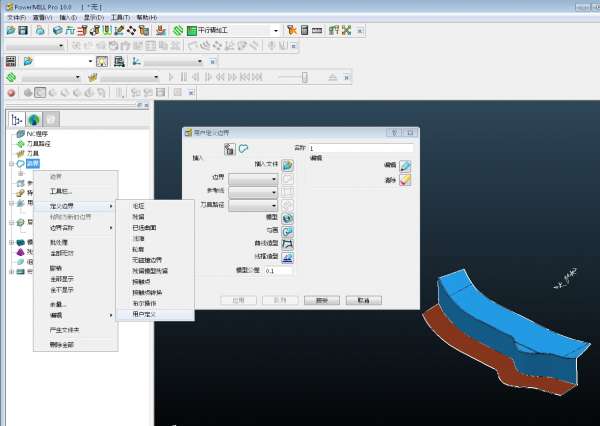
Task: Click the 线框造型 wireframe modelling icon
Action: click(x=287, y=257)
